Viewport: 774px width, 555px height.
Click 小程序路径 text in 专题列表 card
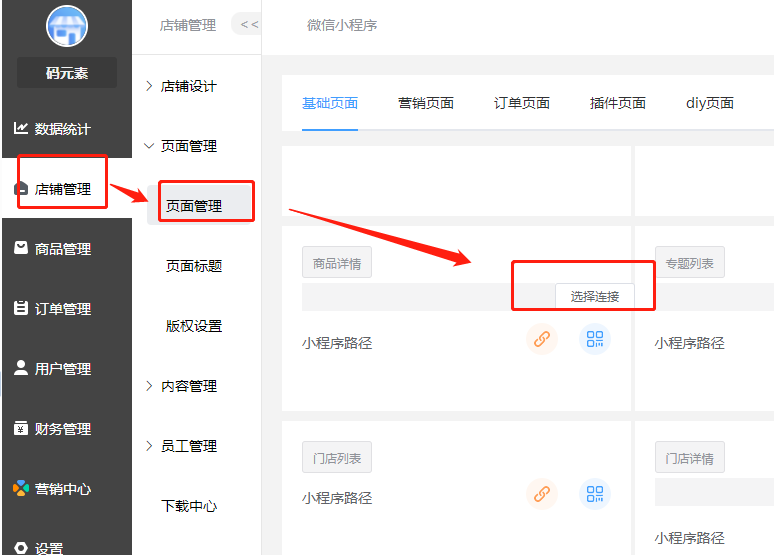[x=690, y=343]
